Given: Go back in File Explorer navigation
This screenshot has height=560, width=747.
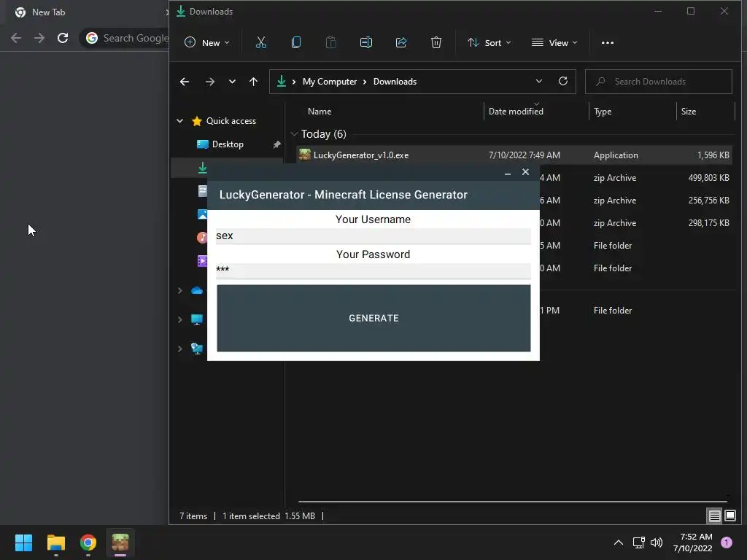Looking at the screenshot, I should pos(185,82).
